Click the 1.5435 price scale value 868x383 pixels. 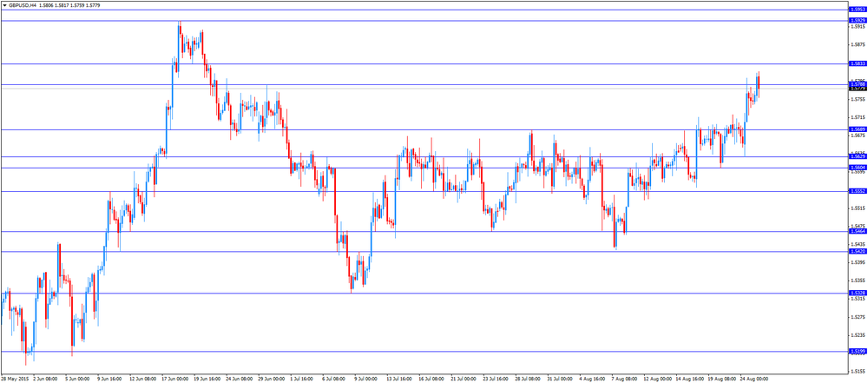pos(858,244)
